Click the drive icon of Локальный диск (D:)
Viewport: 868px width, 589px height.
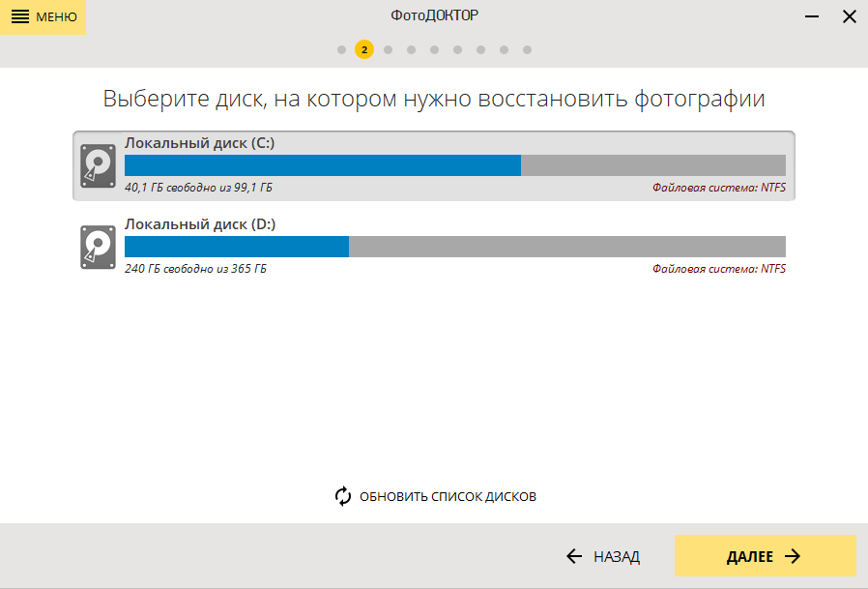pyautogui.click(x=98, y=247)
